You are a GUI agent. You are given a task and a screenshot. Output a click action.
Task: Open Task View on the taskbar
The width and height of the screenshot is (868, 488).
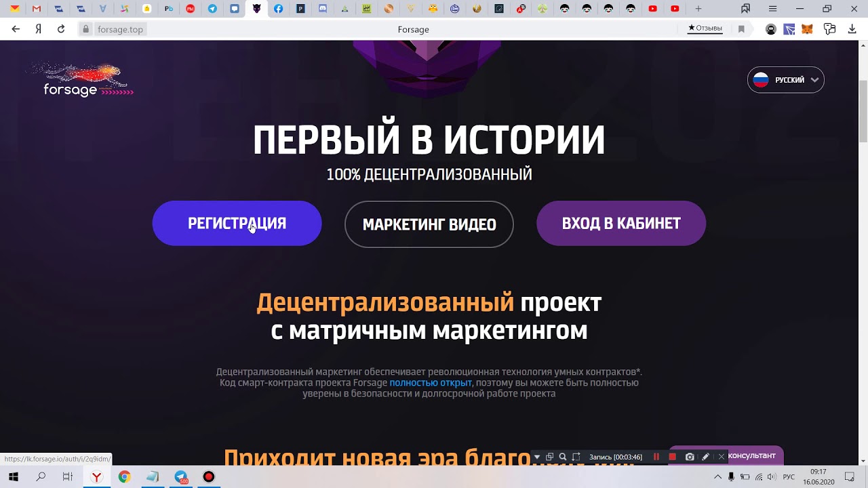pos(68,477)
